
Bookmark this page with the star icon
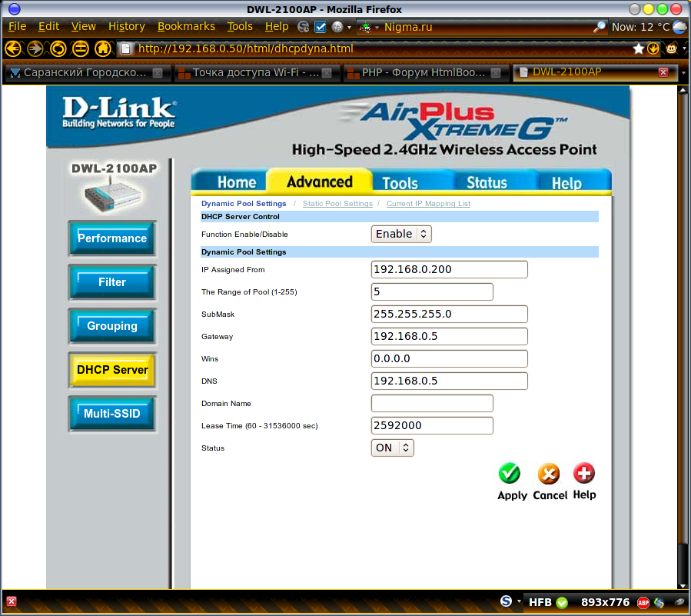click(638, 48)
